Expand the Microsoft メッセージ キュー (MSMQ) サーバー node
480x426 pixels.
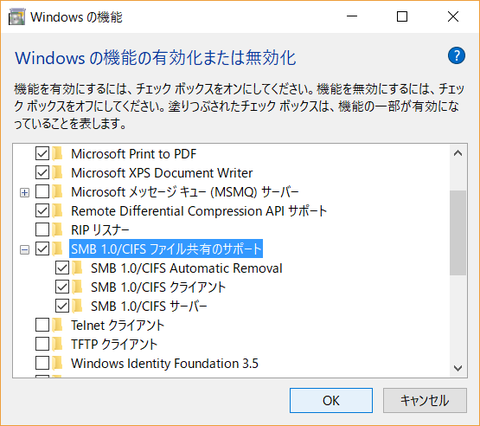[25, 192]
